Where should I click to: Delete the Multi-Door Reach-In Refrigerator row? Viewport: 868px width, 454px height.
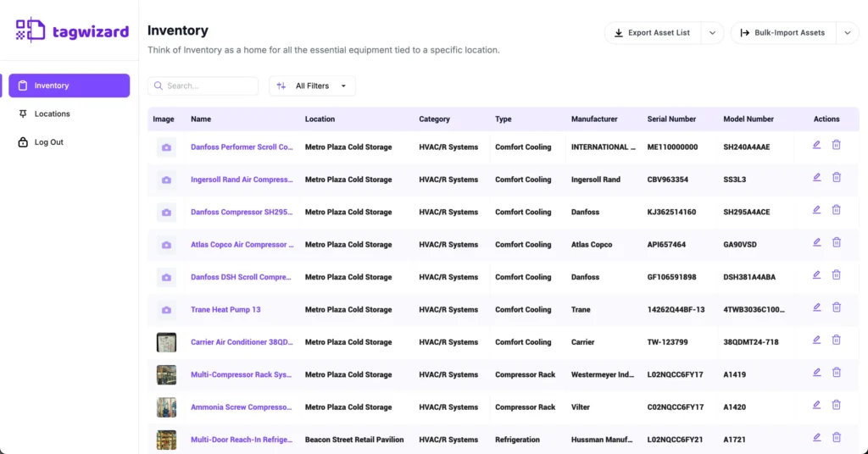[x=837, y=437]
